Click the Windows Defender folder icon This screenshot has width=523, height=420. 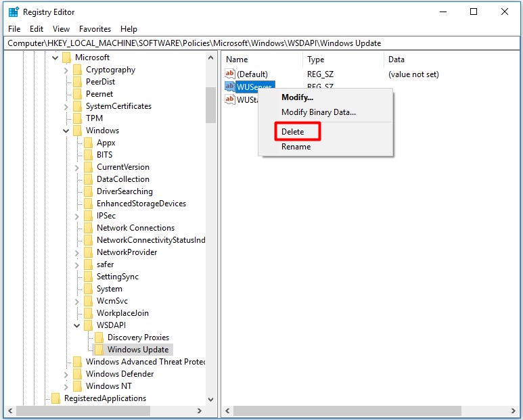(x=77, y=373)
